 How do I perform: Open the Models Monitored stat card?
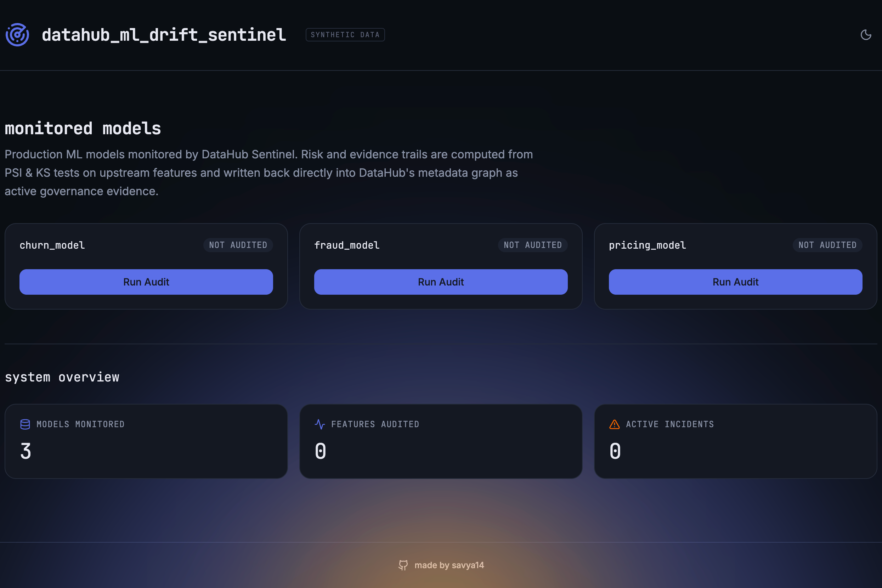pos(146,441)
